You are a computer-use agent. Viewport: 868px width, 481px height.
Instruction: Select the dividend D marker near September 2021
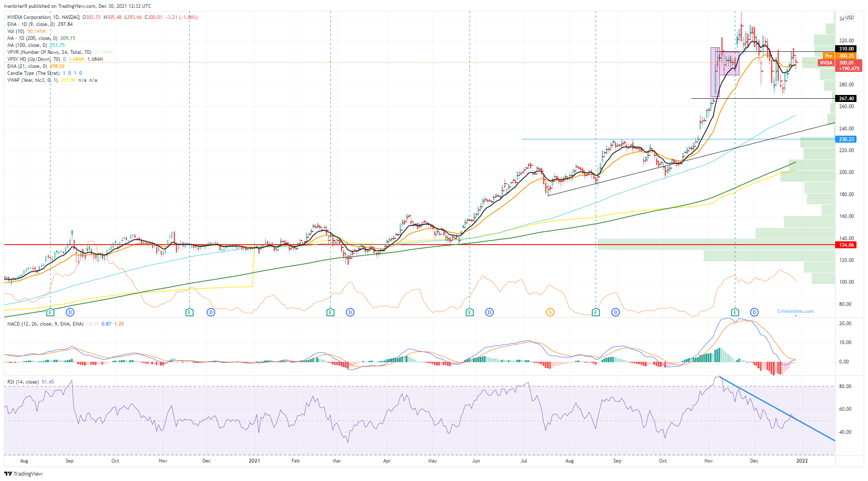point(615,312)
